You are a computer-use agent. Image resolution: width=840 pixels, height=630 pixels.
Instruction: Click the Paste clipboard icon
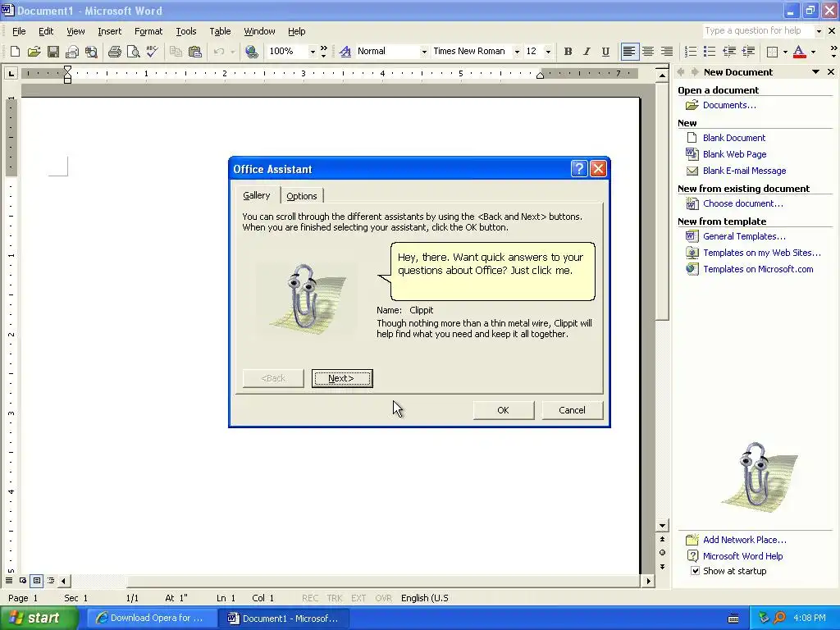tap(195, 52)
